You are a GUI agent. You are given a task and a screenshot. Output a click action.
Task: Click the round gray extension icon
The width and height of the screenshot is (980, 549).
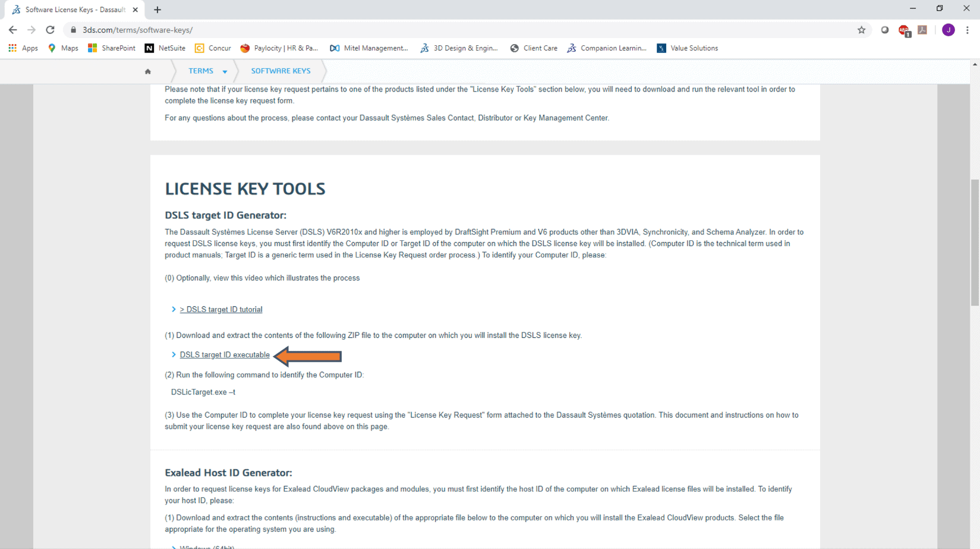(885, 30)
